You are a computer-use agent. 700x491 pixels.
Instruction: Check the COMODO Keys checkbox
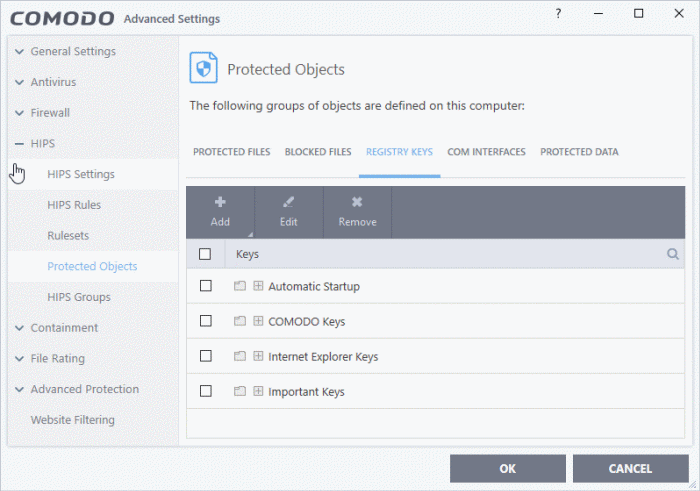tap(206, 321)
